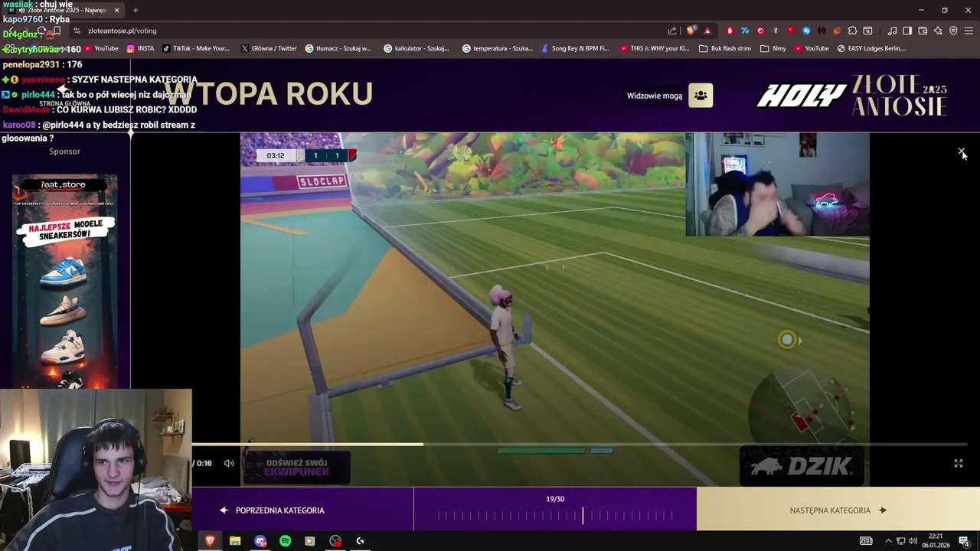Close the Złote Antosie 2025 tab
Image resolution: width=980 pixels, height=551 pixels.
[x=117, y=10]
